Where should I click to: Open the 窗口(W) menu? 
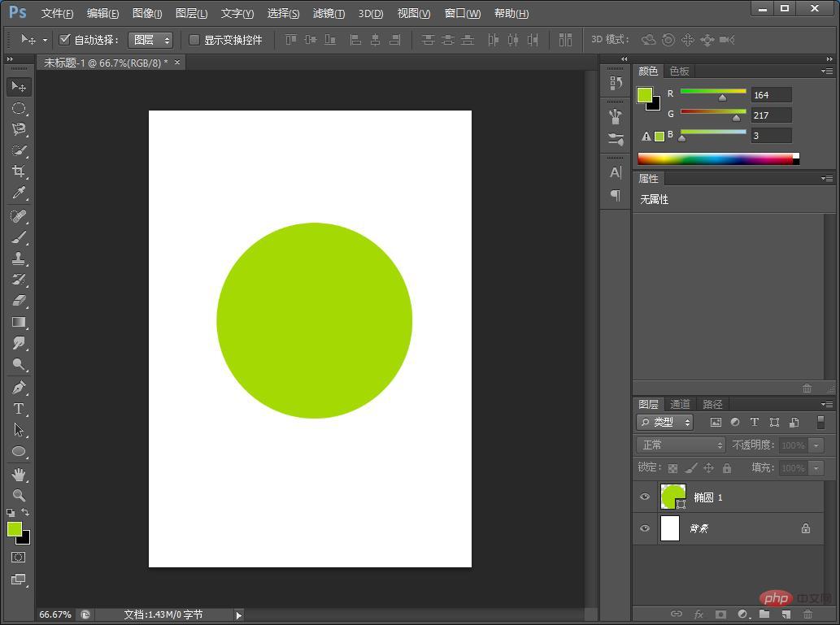463,13
